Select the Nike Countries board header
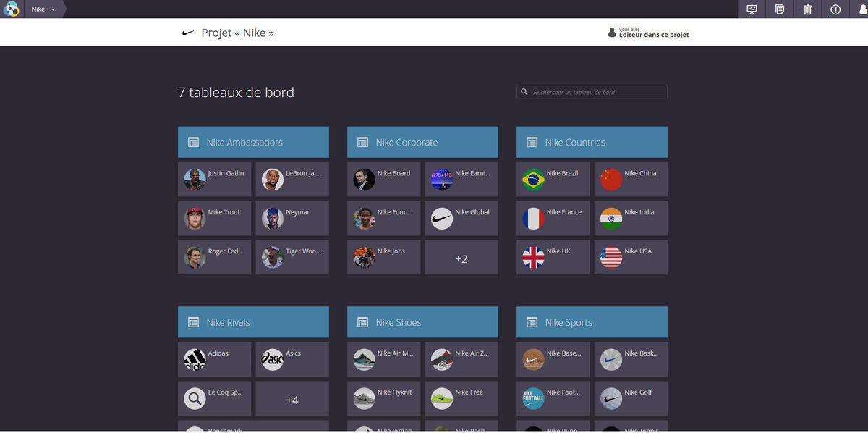 click(x=592, y=143)
